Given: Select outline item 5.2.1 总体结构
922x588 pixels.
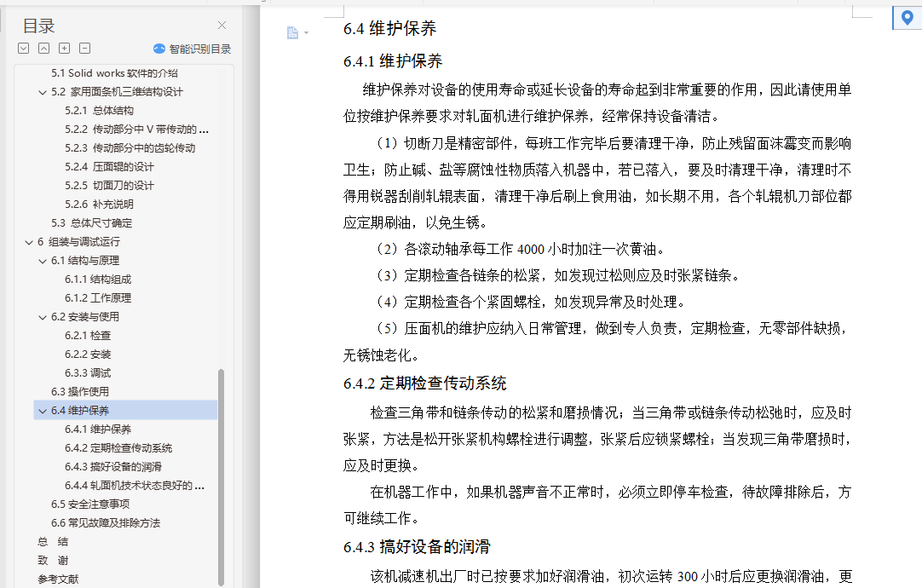Looking at the screenshot, I should coord(99,111).
